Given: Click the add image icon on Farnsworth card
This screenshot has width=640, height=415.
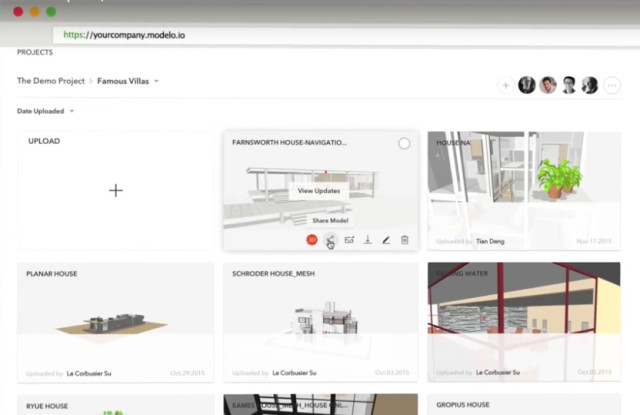Looking at the screenshot, I should pos(349,240).
